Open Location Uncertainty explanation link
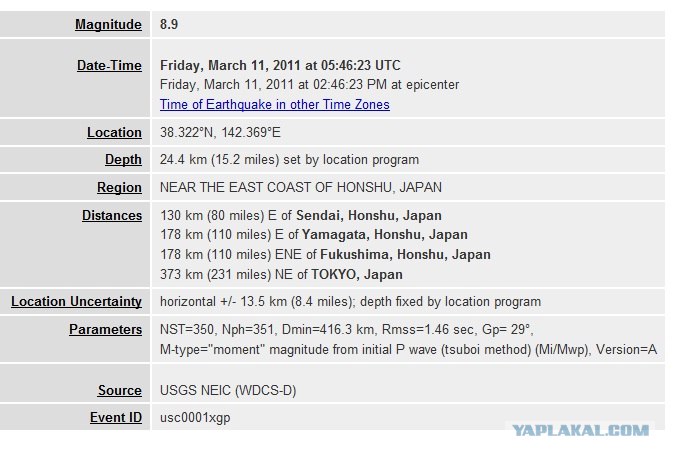Image resolution: width=675 pixels, height=460 pixels. point(76,302)
